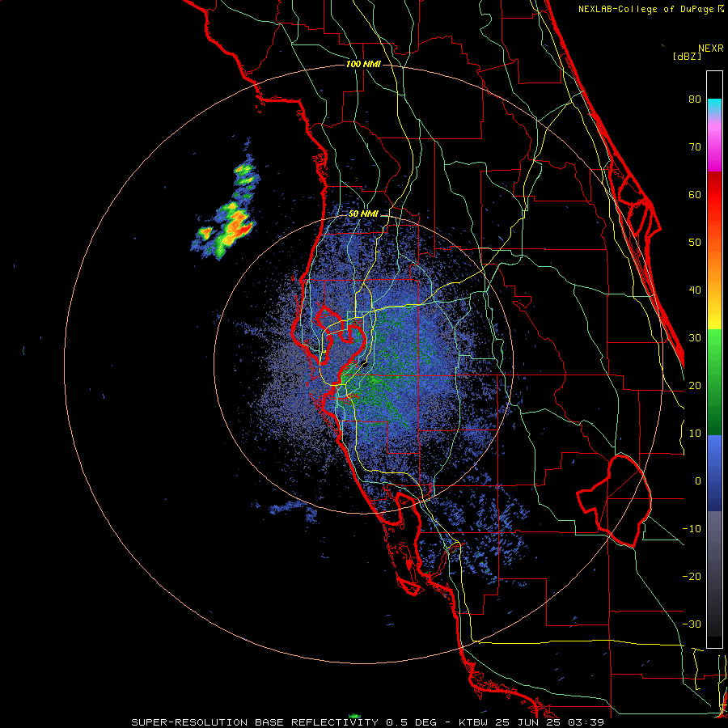Select the -30 dBZ scale value
This screenshot has height=728, width=728.
692,624
